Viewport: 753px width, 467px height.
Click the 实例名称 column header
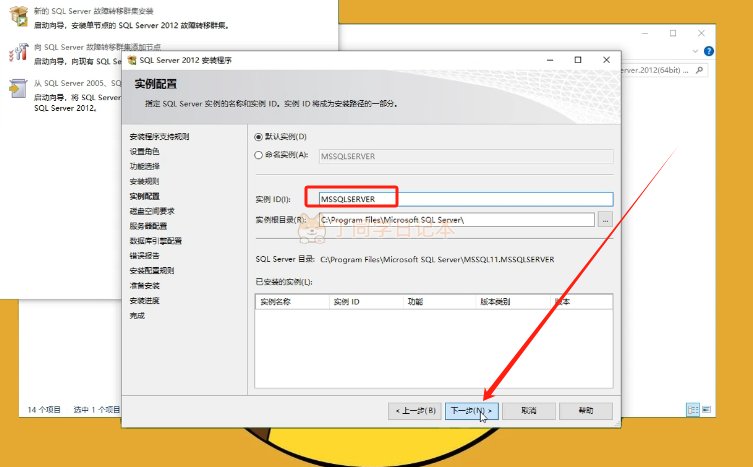tap(292, 302)
